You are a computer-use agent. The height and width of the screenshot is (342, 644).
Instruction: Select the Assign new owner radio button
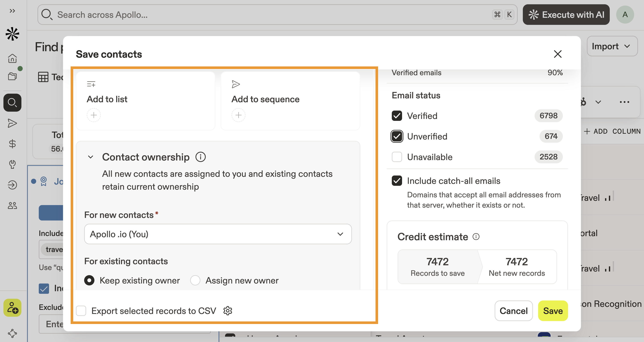tap(195, 280)
